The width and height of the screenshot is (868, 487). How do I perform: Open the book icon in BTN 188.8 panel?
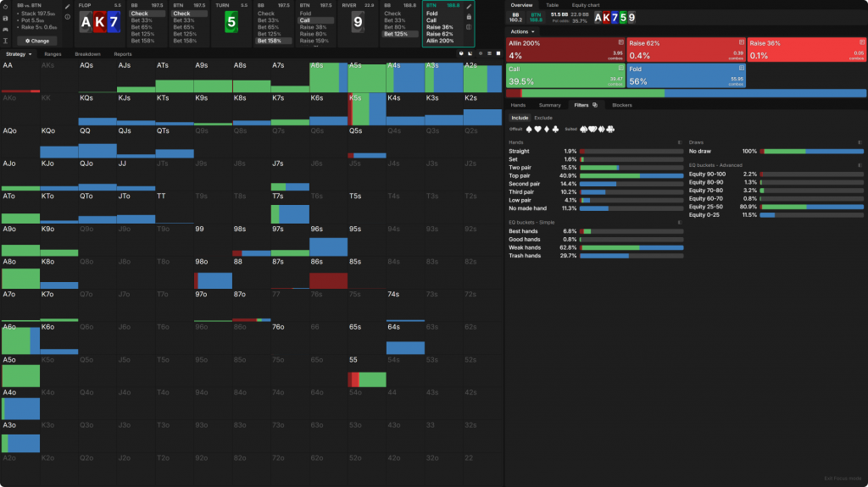click(469, 26)
